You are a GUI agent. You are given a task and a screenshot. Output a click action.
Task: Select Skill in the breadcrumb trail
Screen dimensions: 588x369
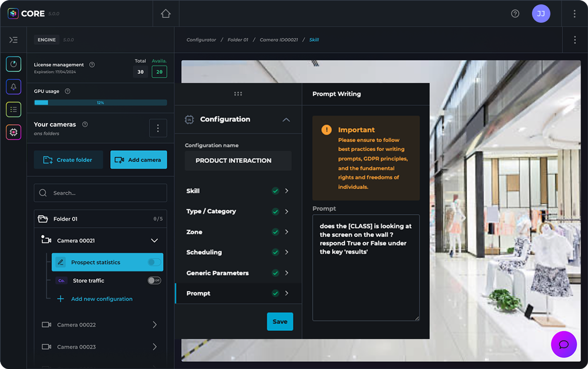[x=313, y=40]
